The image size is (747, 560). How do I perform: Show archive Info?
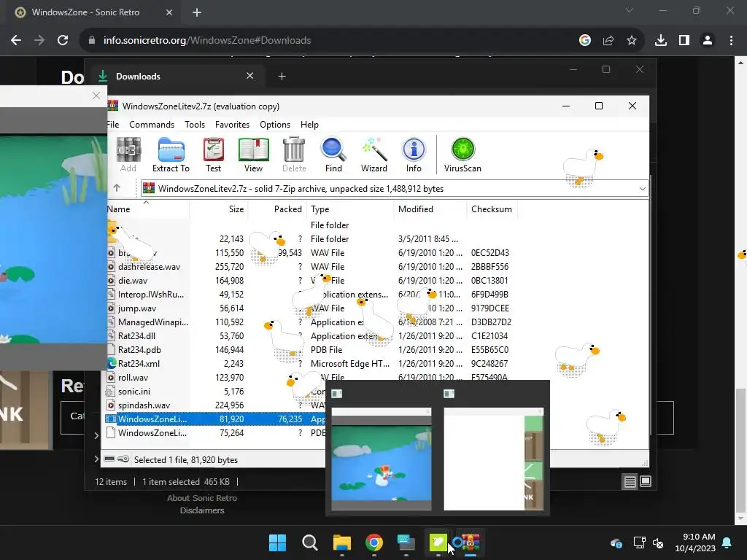pyautogui.click(x=414, y=155)
